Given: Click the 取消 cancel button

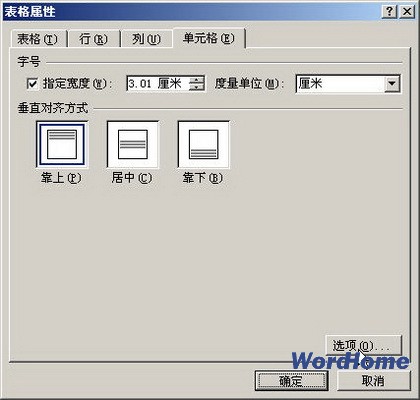Looking at the screenshot, I should click(x=374, y=381).
